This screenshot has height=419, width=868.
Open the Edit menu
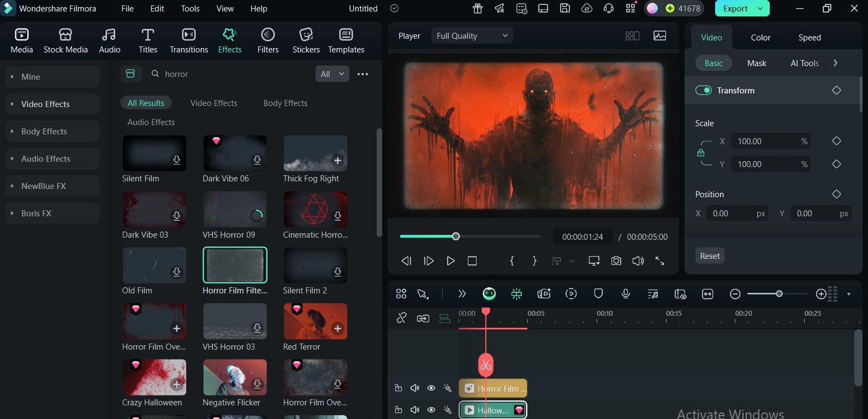coord(157,8)
